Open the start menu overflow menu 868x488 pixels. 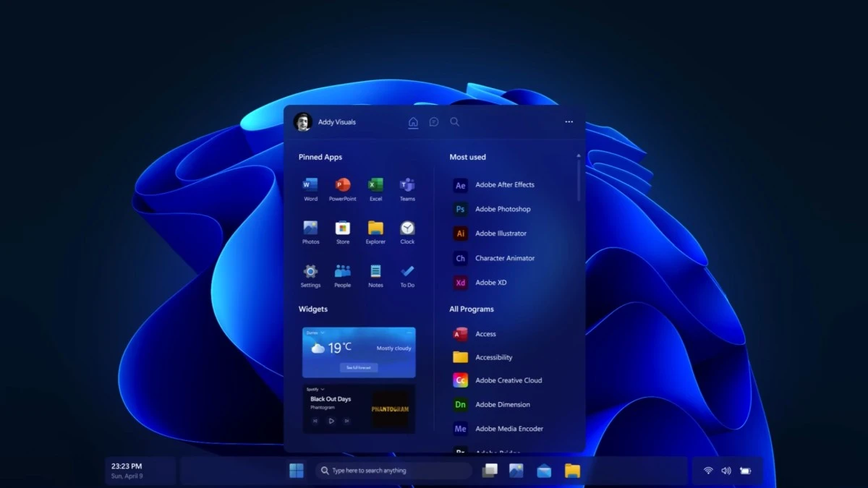coord(569,121)
